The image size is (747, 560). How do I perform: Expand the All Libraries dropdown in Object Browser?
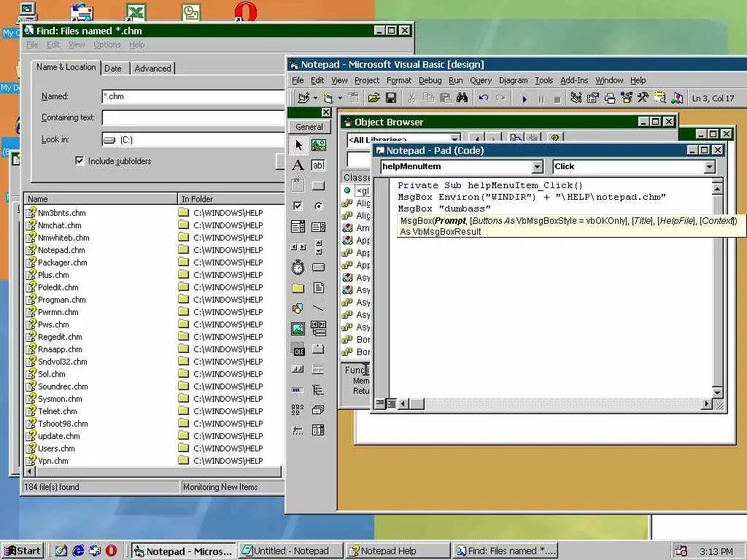point(455,139)
